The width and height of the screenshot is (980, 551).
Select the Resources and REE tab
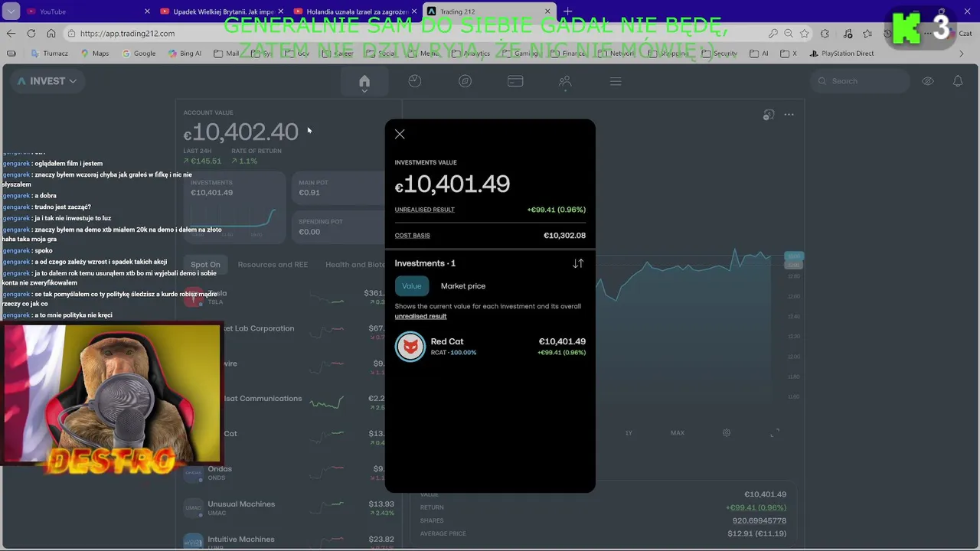click(273, 265)
